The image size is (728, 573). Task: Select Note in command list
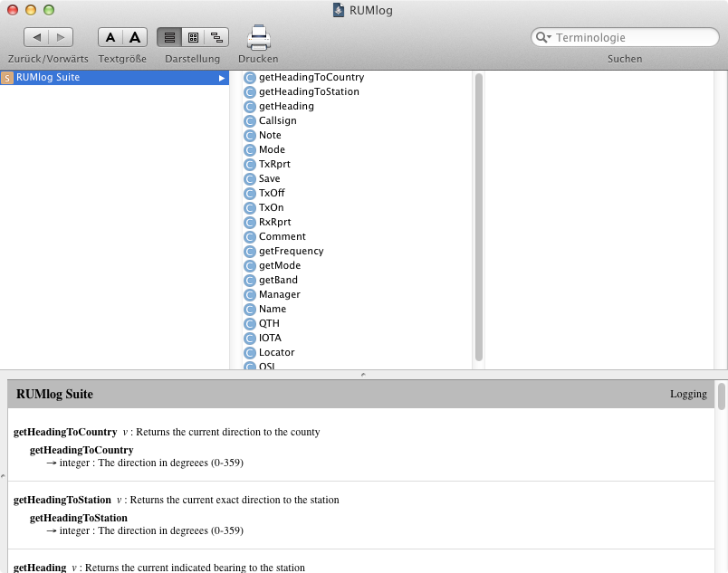(x=270, y=135)
